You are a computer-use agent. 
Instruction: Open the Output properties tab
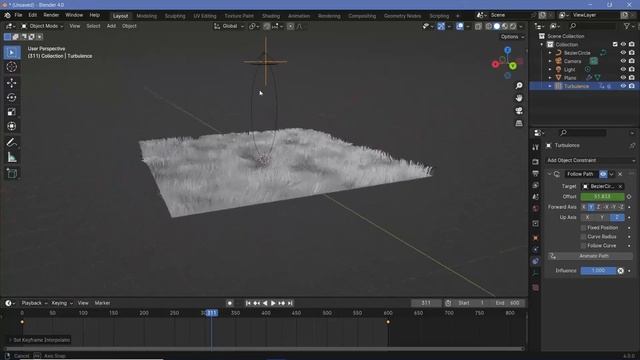pyautogui.click(x=536, y=174)
